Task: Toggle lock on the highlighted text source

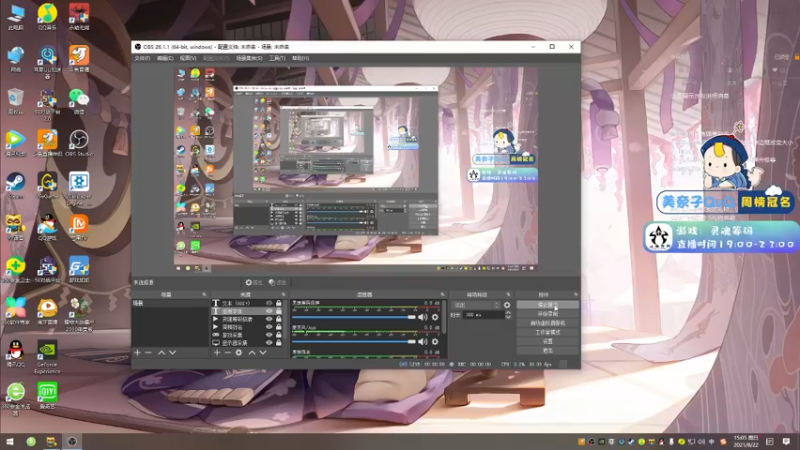Action: tap(279, 311)
